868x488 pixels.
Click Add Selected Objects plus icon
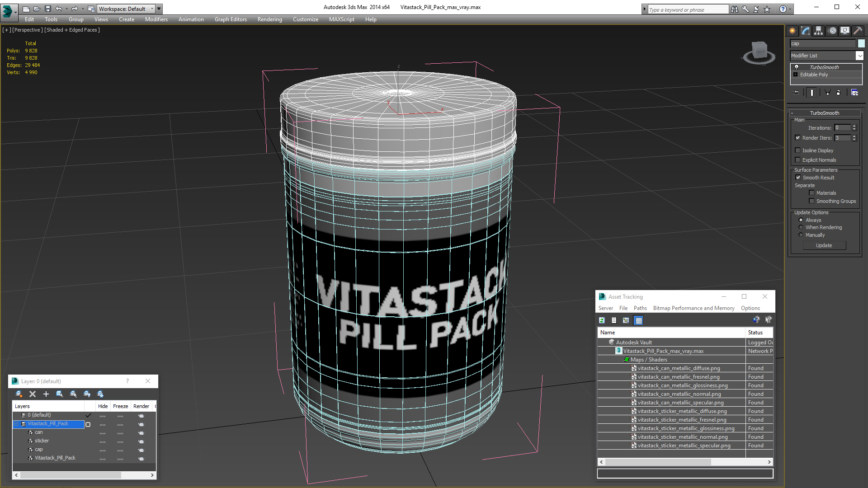point(46,394)
